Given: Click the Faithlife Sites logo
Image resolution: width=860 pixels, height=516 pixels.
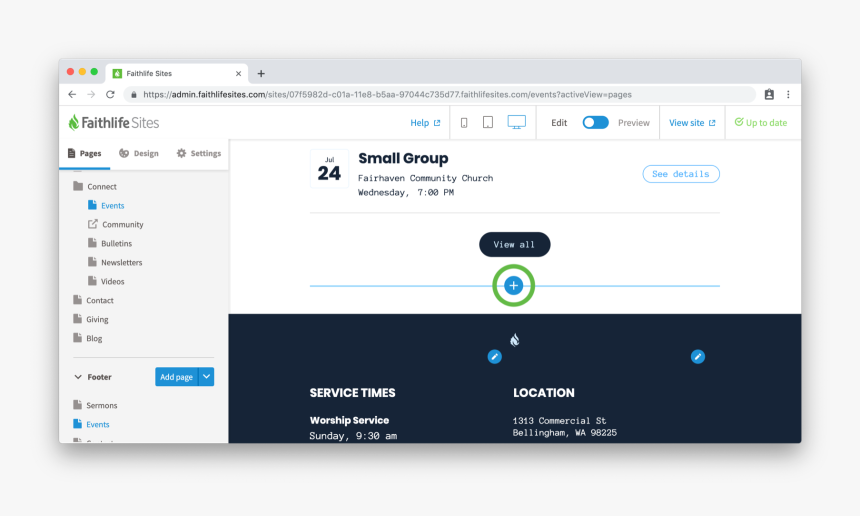Looking at the screenshot, I should [114, 122].
